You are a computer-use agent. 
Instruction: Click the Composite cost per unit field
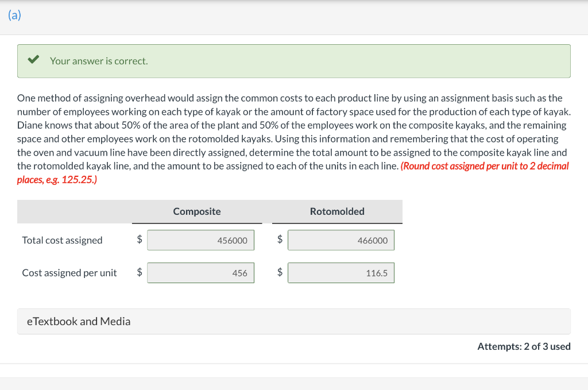(200, 273)
